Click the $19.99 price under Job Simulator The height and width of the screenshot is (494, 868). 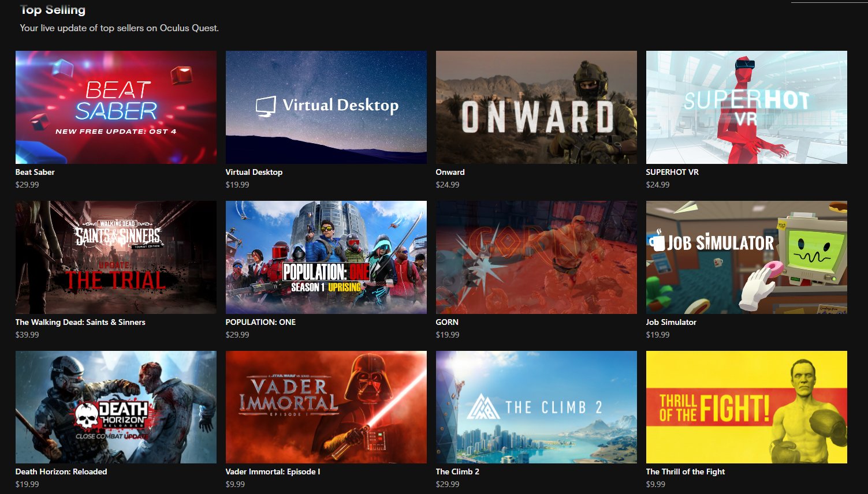pyautogui.click(x=658, y=335)
